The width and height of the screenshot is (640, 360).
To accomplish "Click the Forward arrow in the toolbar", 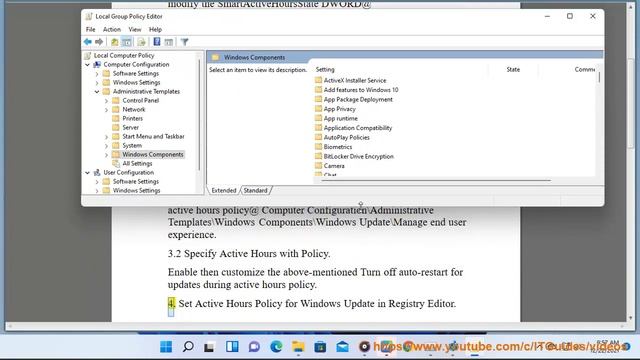I will click(x=99, y=42).
